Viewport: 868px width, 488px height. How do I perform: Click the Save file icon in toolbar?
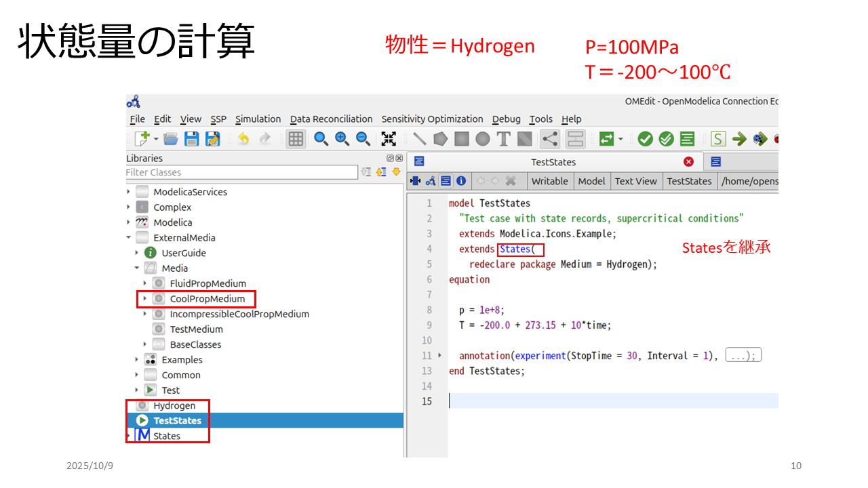(192, 139)
